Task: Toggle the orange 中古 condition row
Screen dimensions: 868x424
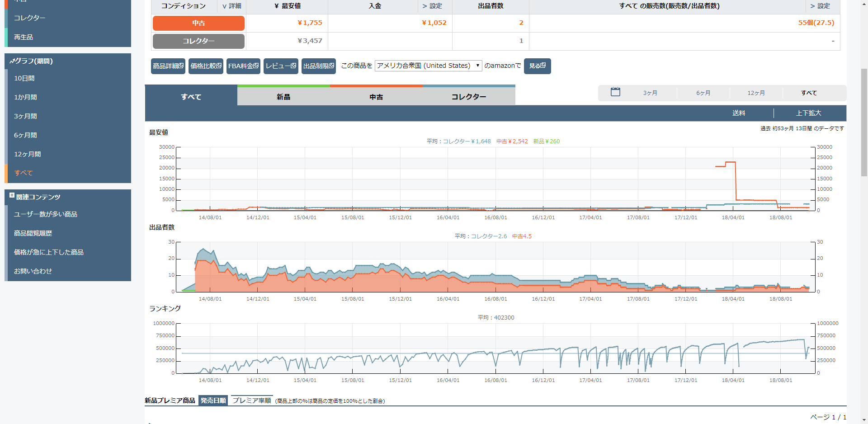Action: pyautogui.click(x=198, y=23)
